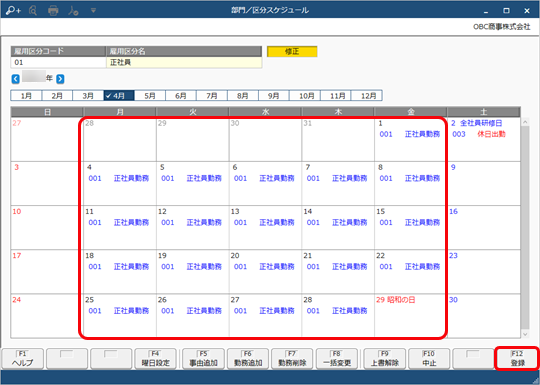Image resolution: width=540 pixels, height=385 pixels.
Task: Click the F7 勤務削除 button
Action: [x=292, y=359]
